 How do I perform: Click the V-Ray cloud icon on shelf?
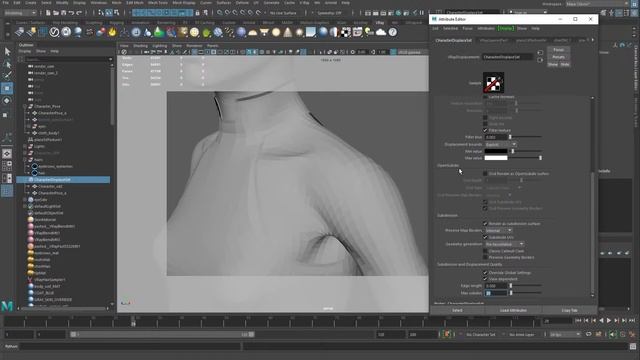[x=381, y=32]
